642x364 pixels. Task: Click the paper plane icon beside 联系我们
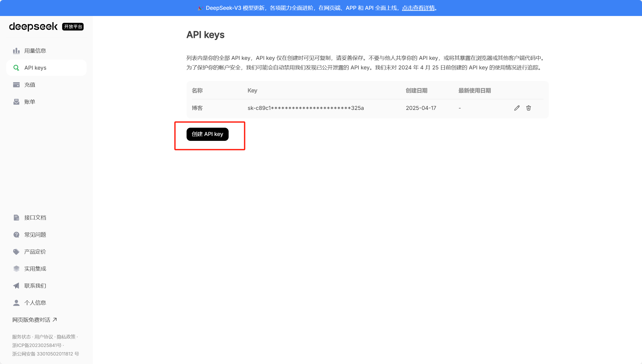coord(16,286)
